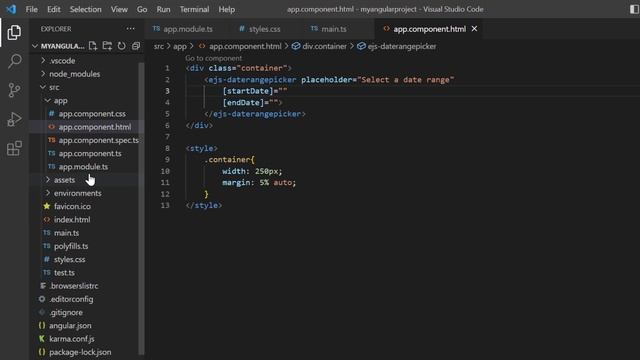Open karma.conf.js file
The height and width of the screenshot is (360, 640).
click(x=71, y=339)
